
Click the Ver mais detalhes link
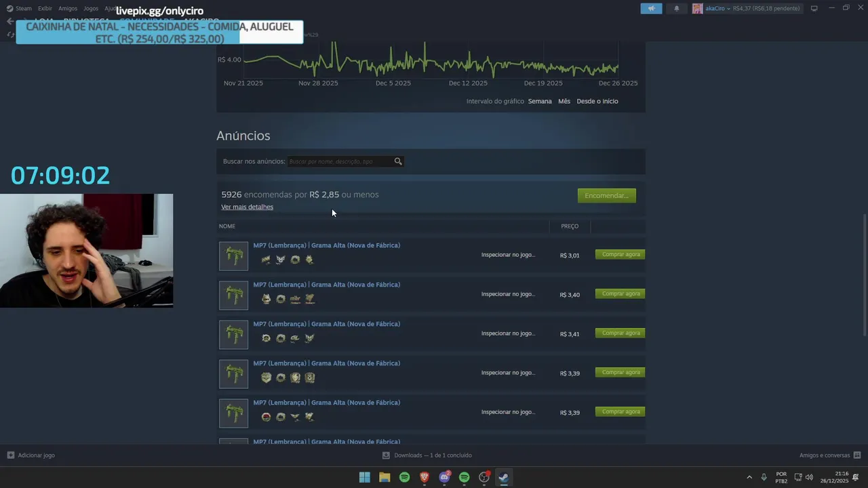coord(247,207)
